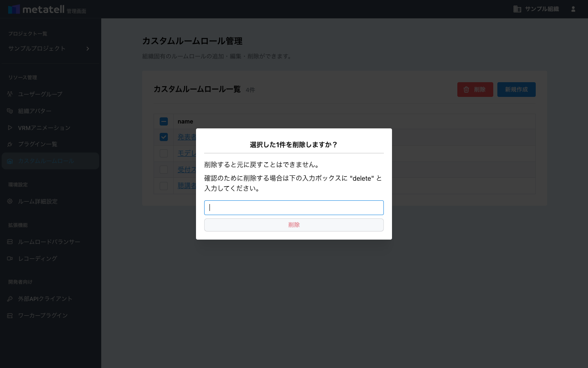The height and width of the screenshot is (368, 588).
Task: Open the モデレ role link
Action: pyautogui.click(x=187, y=153)
